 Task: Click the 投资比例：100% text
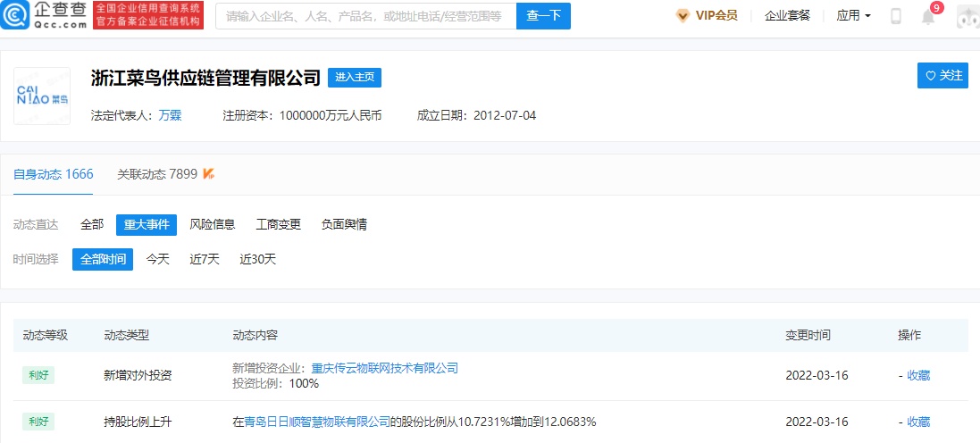pyautogui.click(x=276, y=384)
